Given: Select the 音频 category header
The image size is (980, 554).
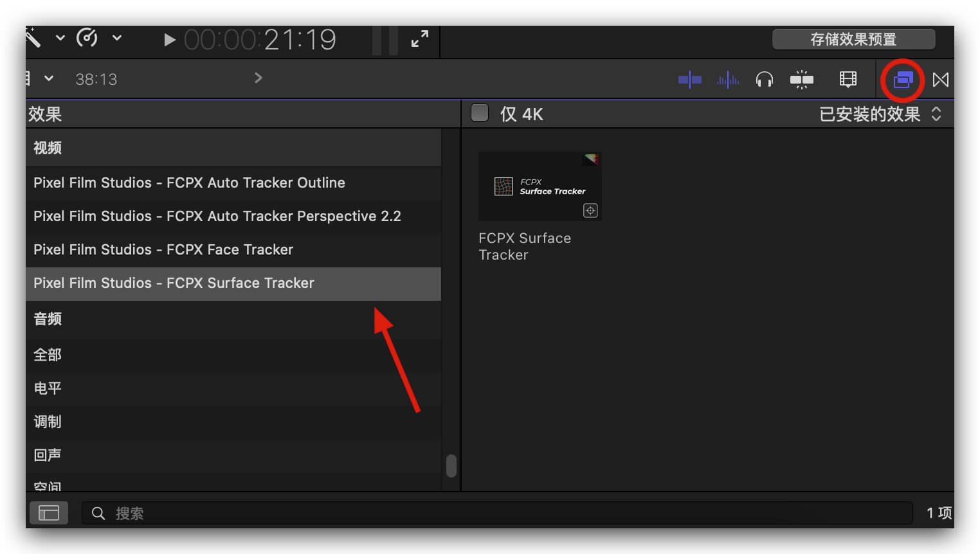Looking at the screenshot, I should point(233,319).
